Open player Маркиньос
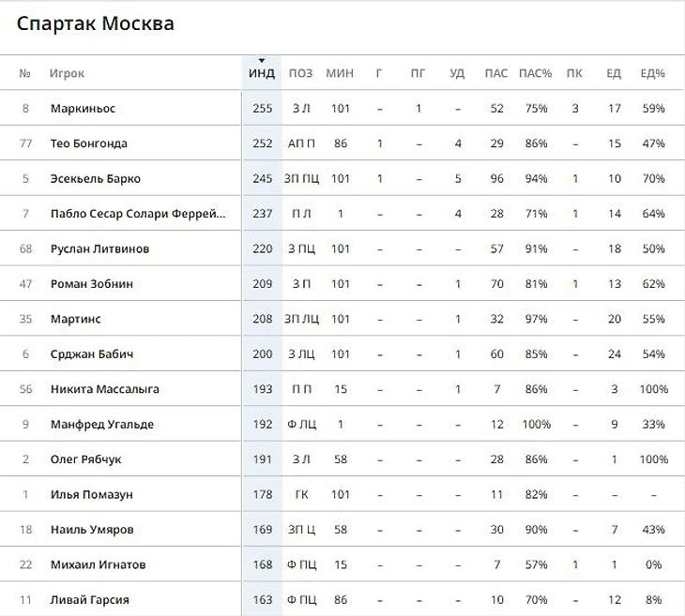Screen dimensions: 685x616 (83, 108)
